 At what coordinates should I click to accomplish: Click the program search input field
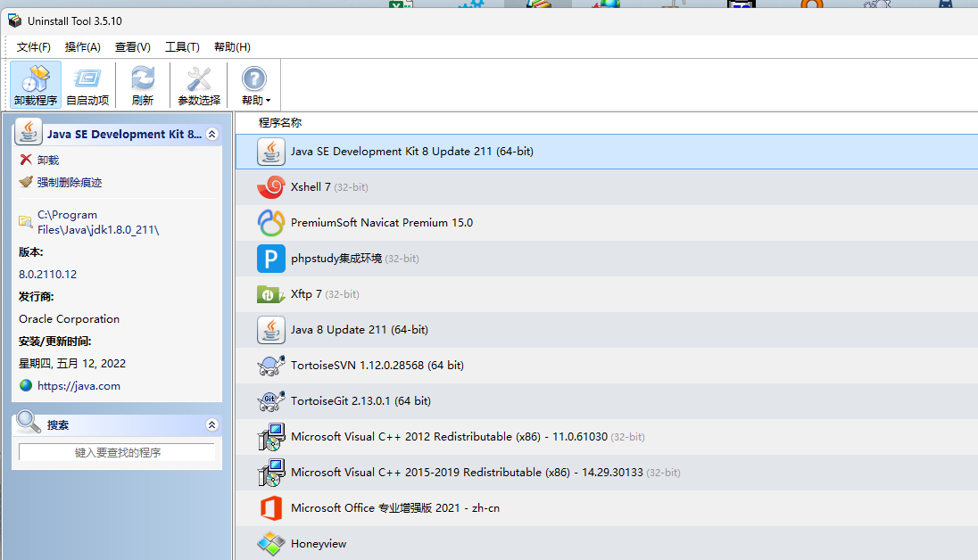pos(117,453)
